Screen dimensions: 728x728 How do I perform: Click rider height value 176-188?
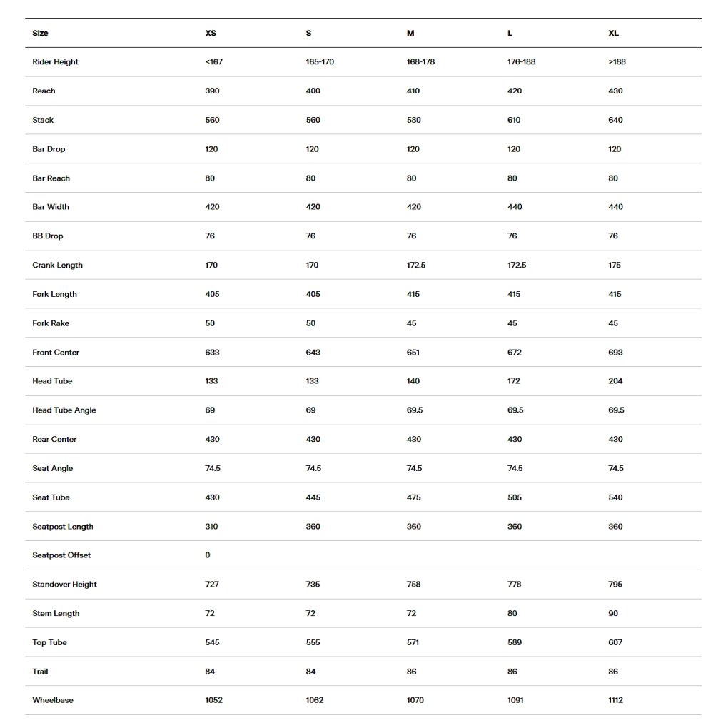(521, 62)
